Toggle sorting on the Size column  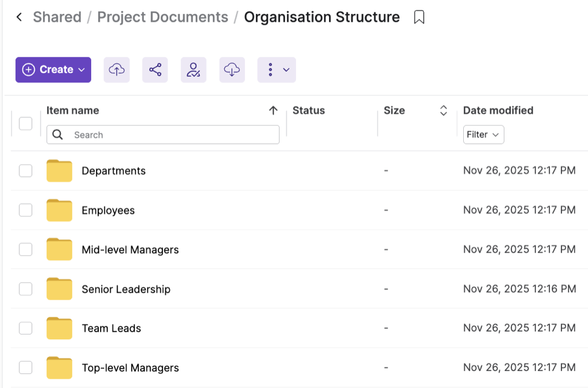[x=444, y=111]
